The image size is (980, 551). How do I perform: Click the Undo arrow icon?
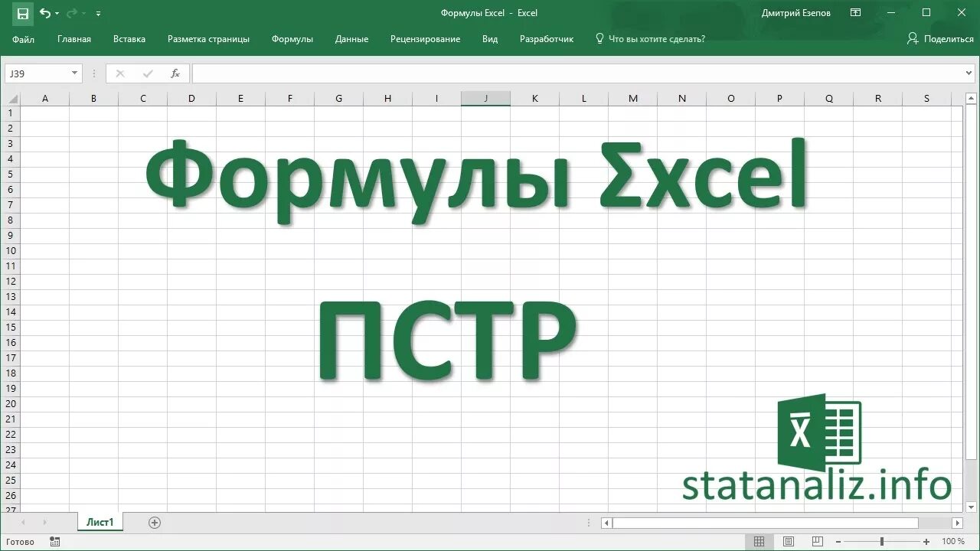44,13
